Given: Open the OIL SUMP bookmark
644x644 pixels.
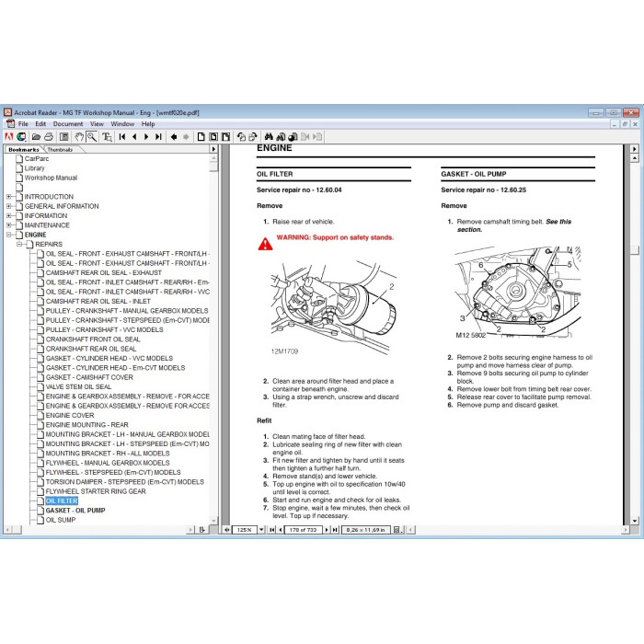Looking at the screenshot, I should [61, 520].
